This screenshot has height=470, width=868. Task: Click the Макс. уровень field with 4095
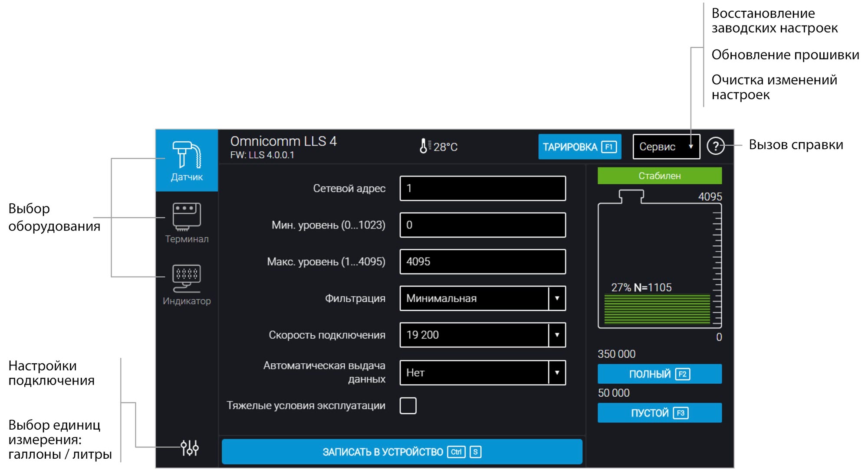[483, 261]
